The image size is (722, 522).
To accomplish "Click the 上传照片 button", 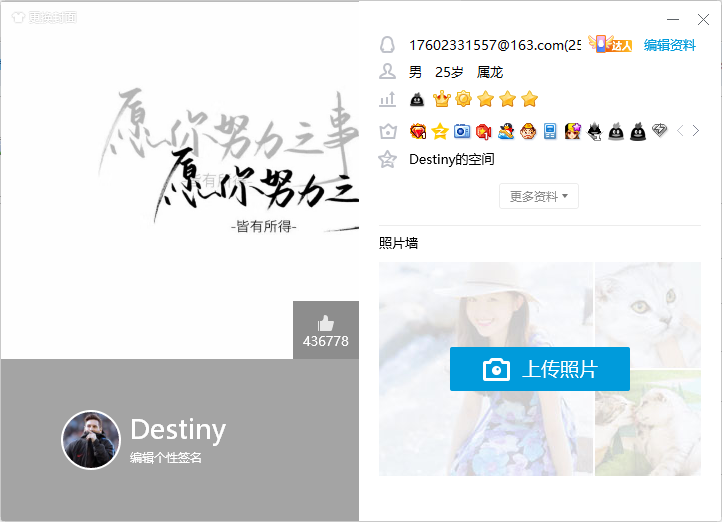I will 539,369.
